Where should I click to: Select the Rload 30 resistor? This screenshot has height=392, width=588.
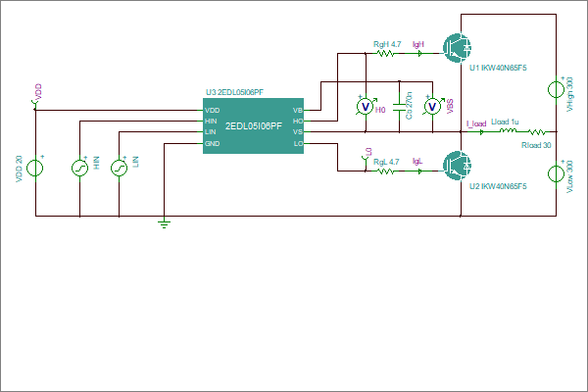click(x=537, y=131)
